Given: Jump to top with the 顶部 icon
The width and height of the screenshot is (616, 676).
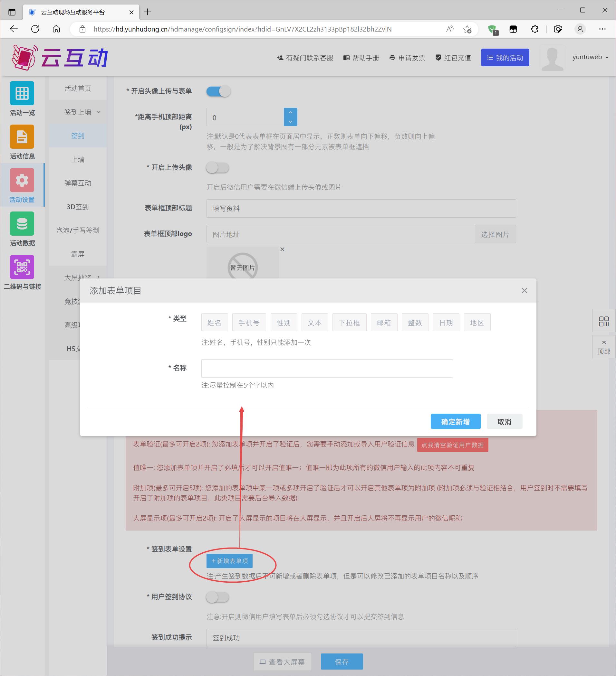Looking at the screenshot, I should click(603, 347).
